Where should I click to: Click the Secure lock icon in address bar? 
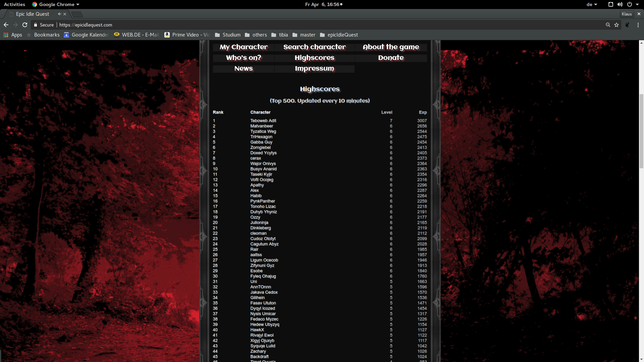tap(36, 25)
